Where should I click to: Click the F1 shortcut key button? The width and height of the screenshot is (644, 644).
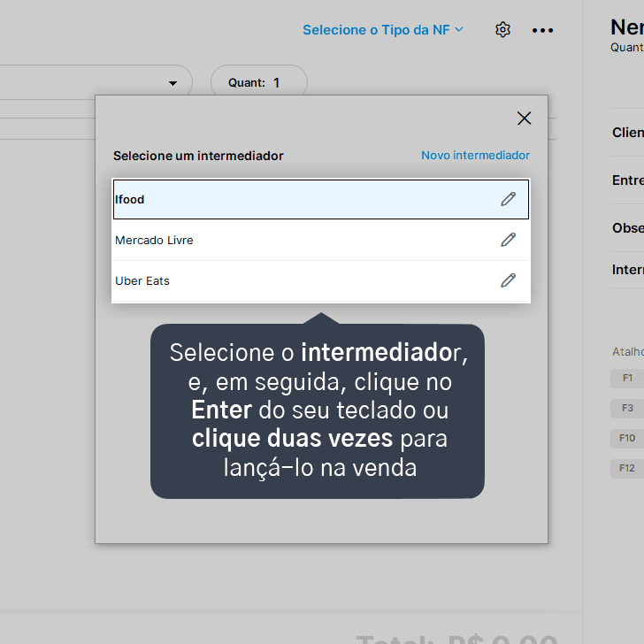click(626, 378)
